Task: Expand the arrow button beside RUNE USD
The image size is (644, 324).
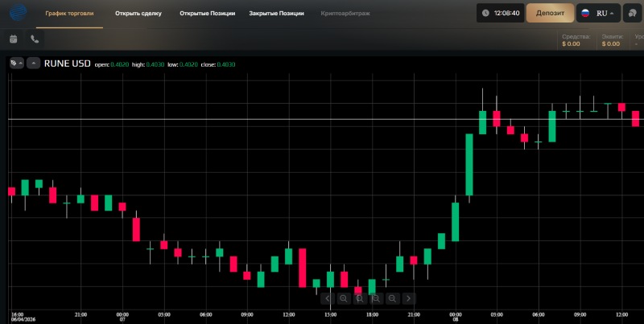Action: 33,63
